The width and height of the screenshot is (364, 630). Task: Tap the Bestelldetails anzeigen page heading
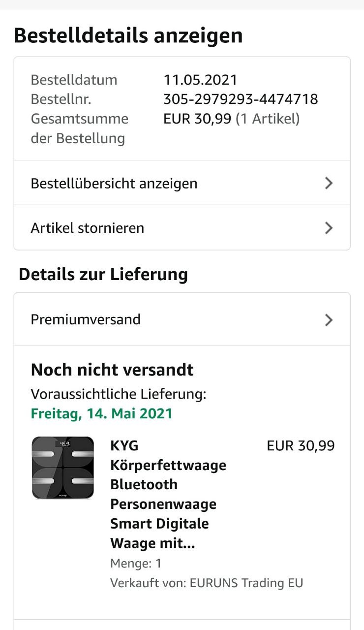pyautogui.click(x=128, y=36)
